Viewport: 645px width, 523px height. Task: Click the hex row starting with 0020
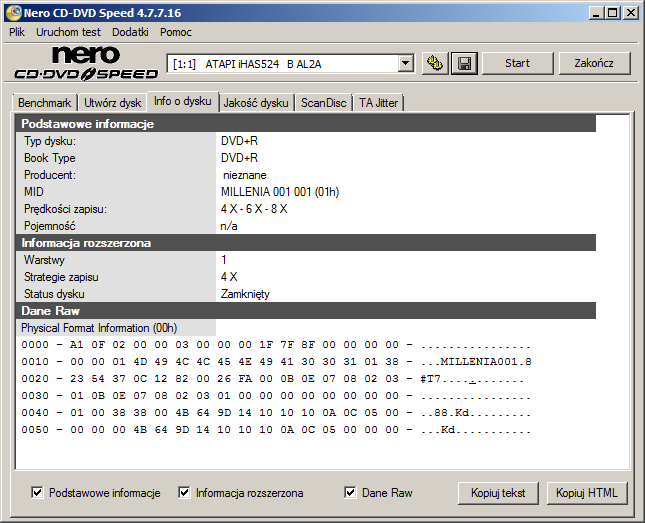pos(273,379)
